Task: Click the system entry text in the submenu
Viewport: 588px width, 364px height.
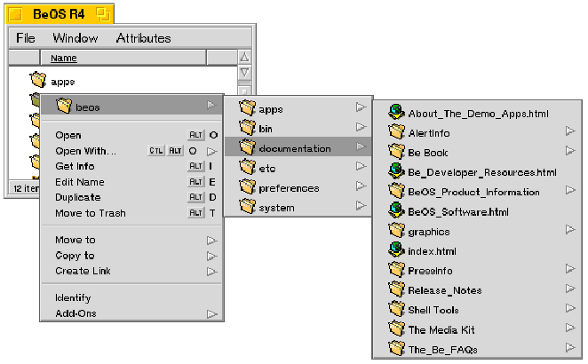Action: click(276, 208)
